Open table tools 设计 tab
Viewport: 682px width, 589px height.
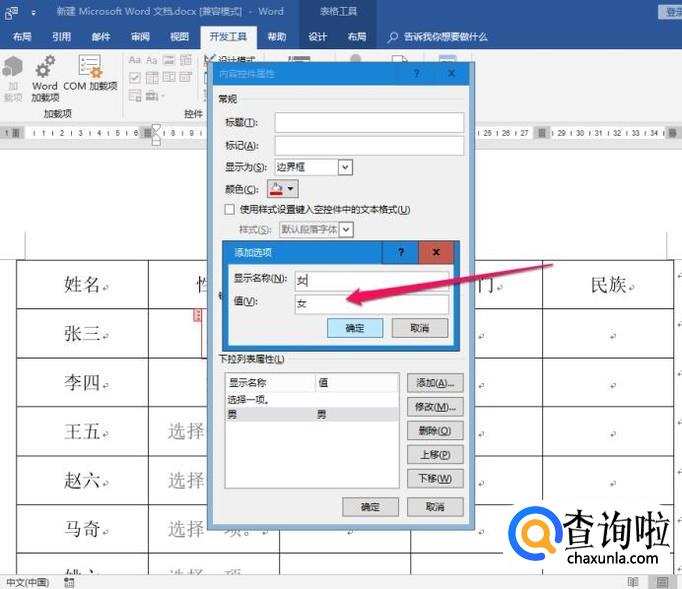[x=318, y=37]
